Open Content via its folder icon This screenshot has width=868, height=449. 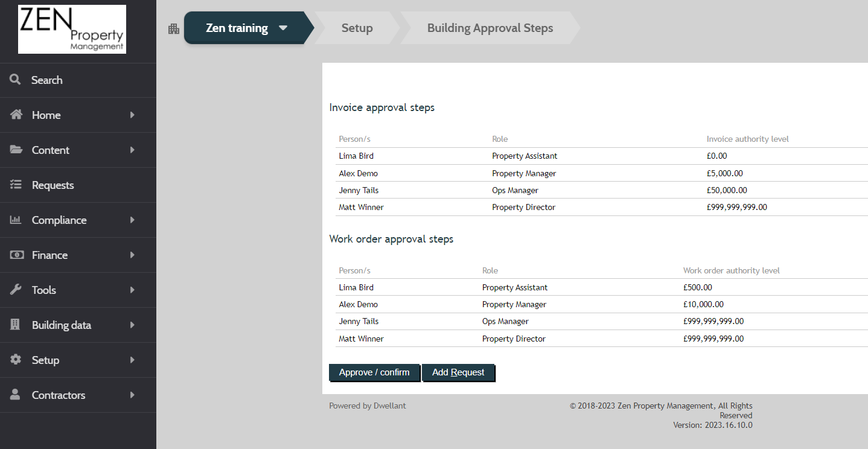coord(15,150)
